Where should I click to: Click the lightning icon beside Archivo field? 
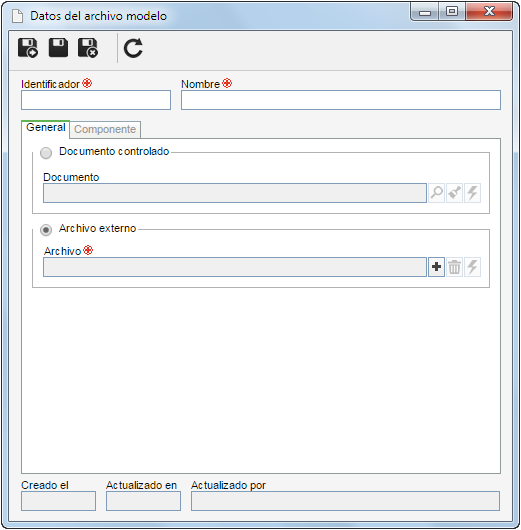[472, 267]
